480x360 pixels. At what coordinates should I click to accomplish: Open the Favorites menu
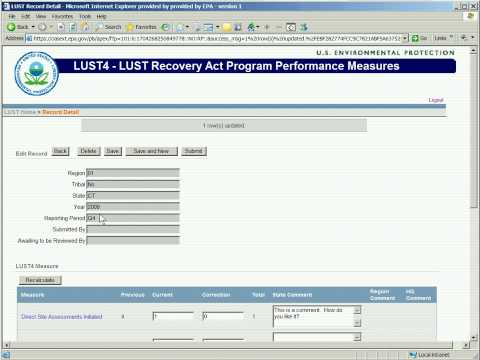tap(62, 16)
